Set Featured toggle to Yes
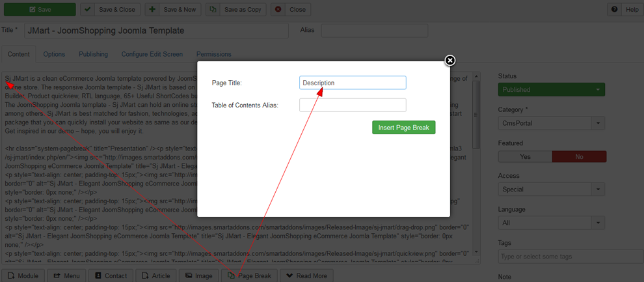The width and height of the screenshot is (644, 282). (x=525, y=156)
